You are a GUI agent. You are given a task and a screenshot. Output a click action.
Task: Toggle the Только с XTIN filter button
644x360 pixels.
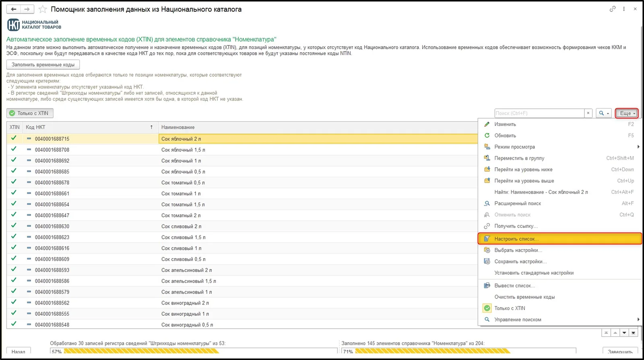pyautogui.click(x=30, y=113)
